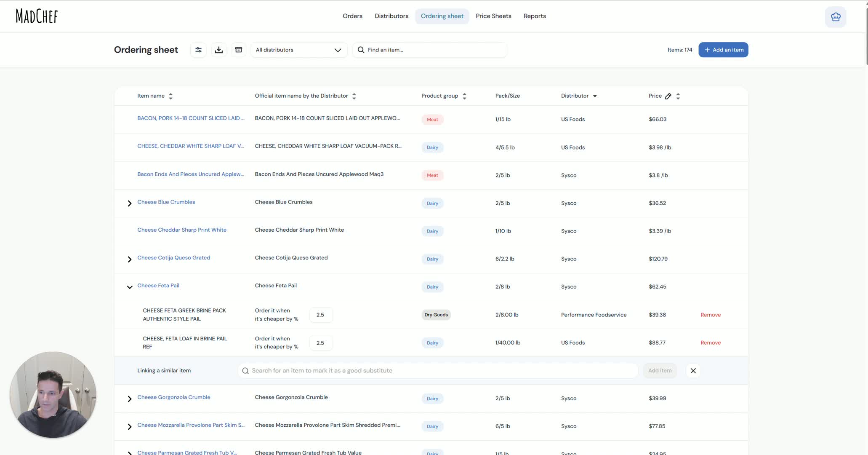Open the Distributor column filter arrow
Screen dimensions: 868x455
pos(595,96)
